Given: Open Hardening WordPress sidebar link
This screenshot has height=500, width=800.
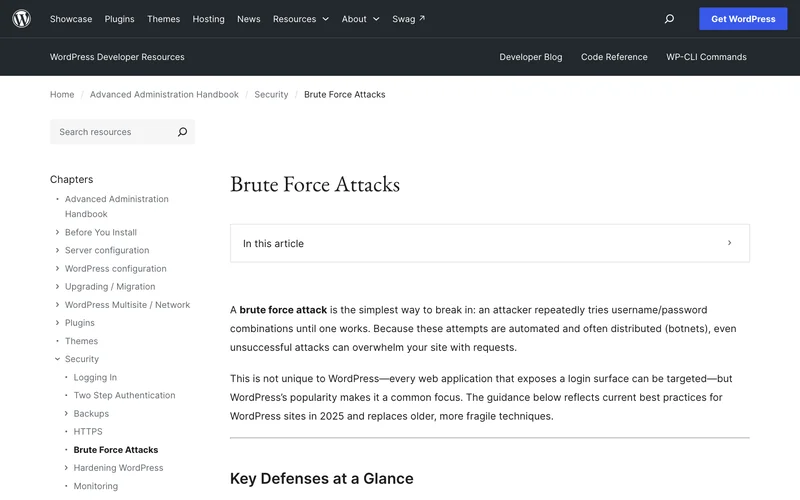Looking at the screenshot, I should click(x=118, y=467).
